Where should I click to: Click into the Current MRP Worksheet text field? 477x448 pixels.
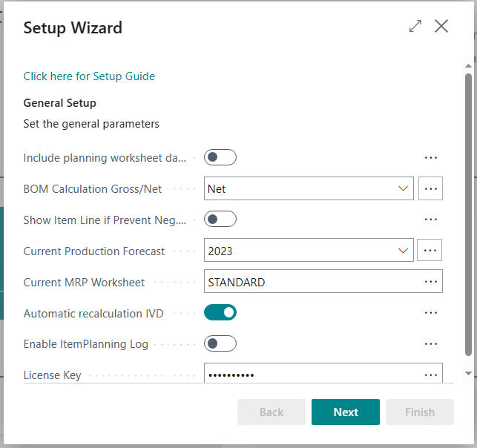coord(312,282)
